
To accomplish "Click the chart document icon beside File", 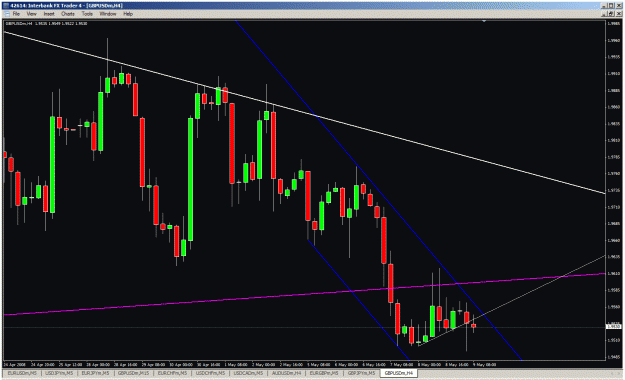I will point(7,14).
